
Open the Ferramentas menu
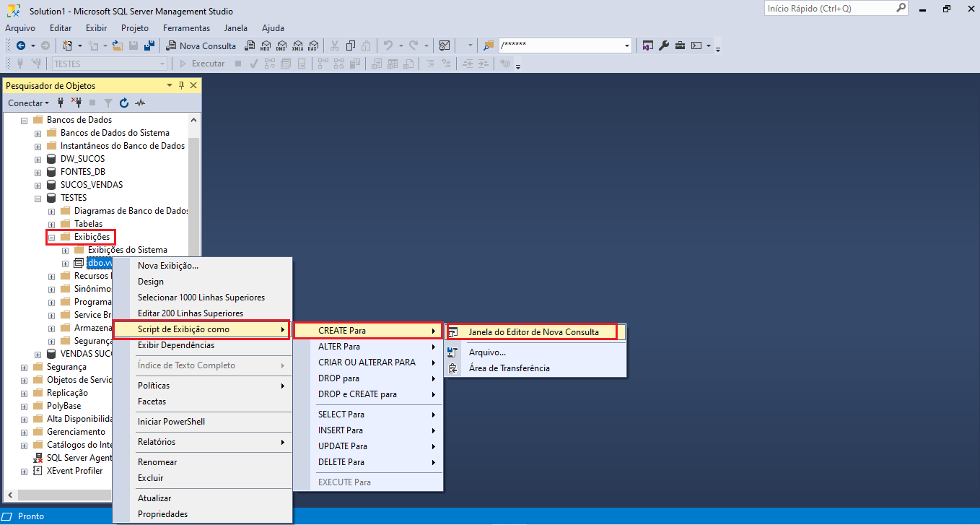[186, 28]
